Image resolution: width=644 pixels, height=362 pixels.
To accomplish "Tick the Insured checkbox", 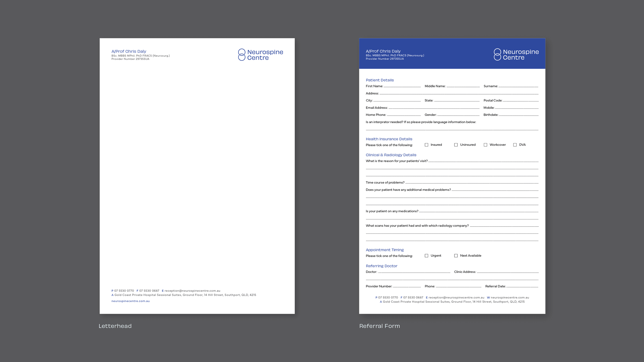I will tap(426, 145).
